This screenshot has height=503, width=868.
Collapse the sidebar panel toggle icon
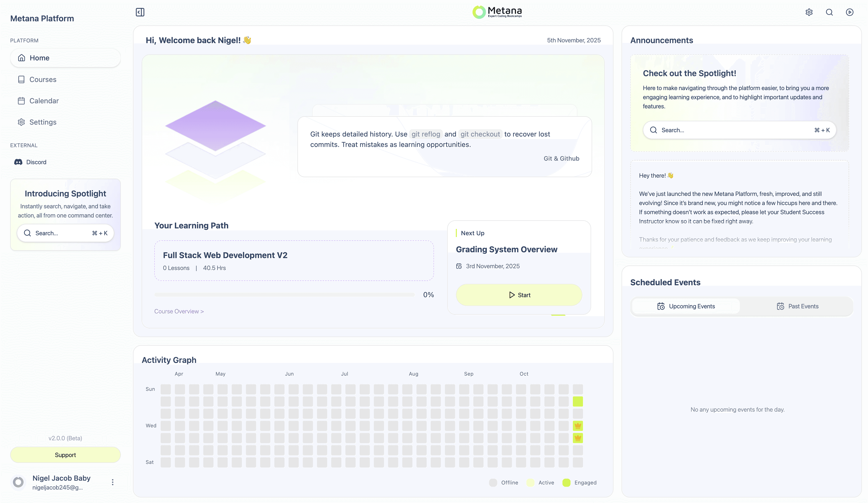pyautogui.click(x=140, y=12)
